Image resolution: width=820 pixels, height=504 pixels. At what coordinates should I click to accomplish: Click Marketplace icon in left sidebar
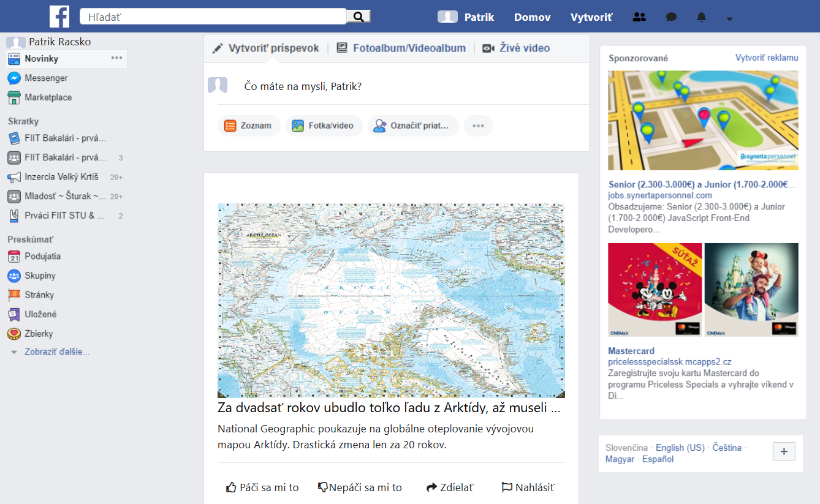tap(14, 97)
